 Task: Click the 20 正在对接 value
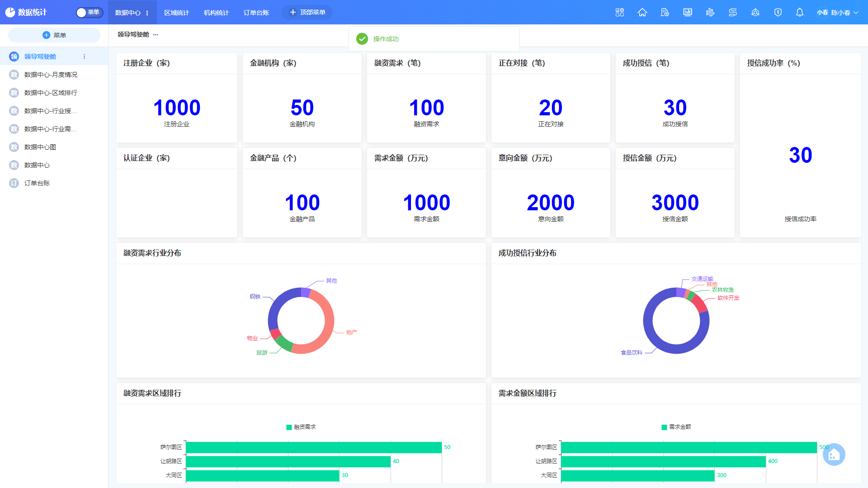click(x=551, y=108)
